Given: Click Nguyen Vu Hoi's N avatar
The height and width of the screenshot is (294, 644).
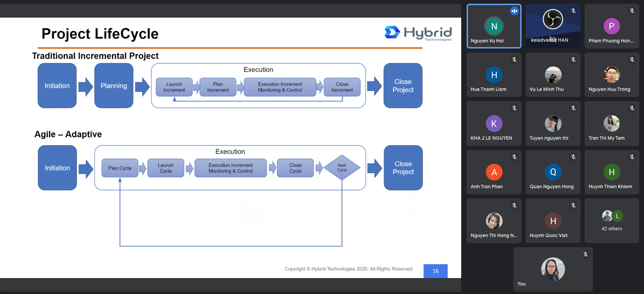Looking at the screenshot, I should (494, 26).
